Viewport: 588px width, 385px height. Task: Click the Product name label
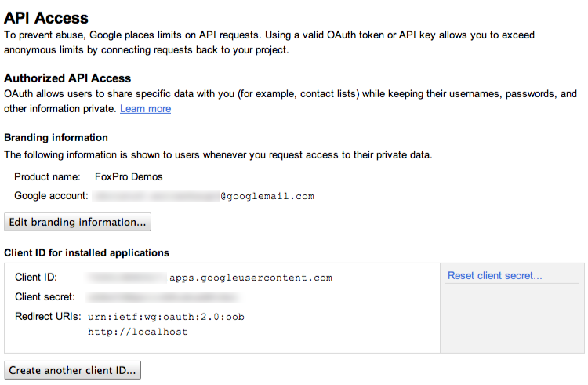[48, 177]
